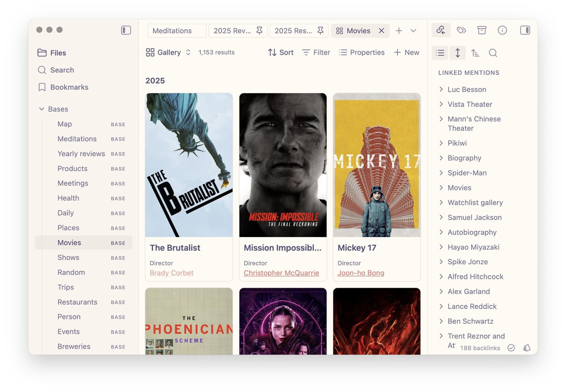Click the 2025 group heading
The image size is (566, 392).
[155, 81]
